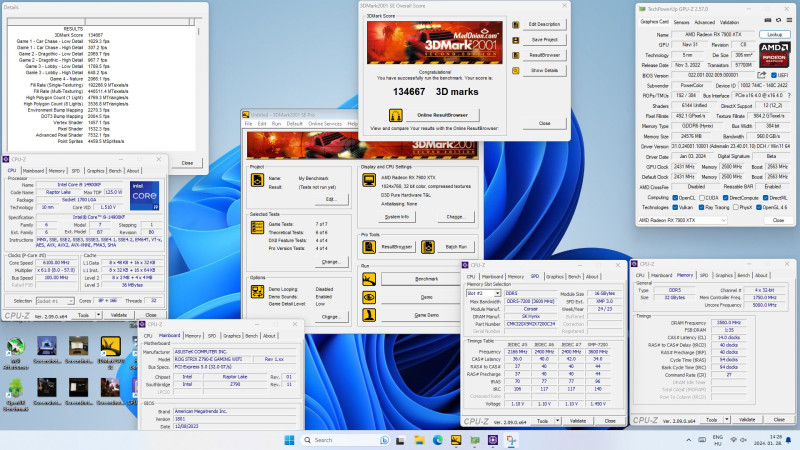Open File Explorer from the taskbar
Viewport: 800px width, 450px height.
(x=419, y=440)
